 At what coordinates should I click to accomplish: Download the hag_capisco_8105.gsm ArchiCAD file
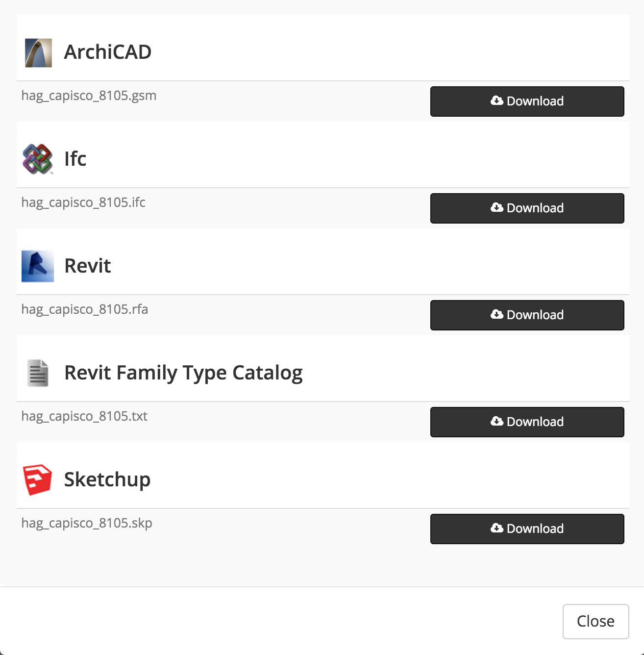coord(527,101)
